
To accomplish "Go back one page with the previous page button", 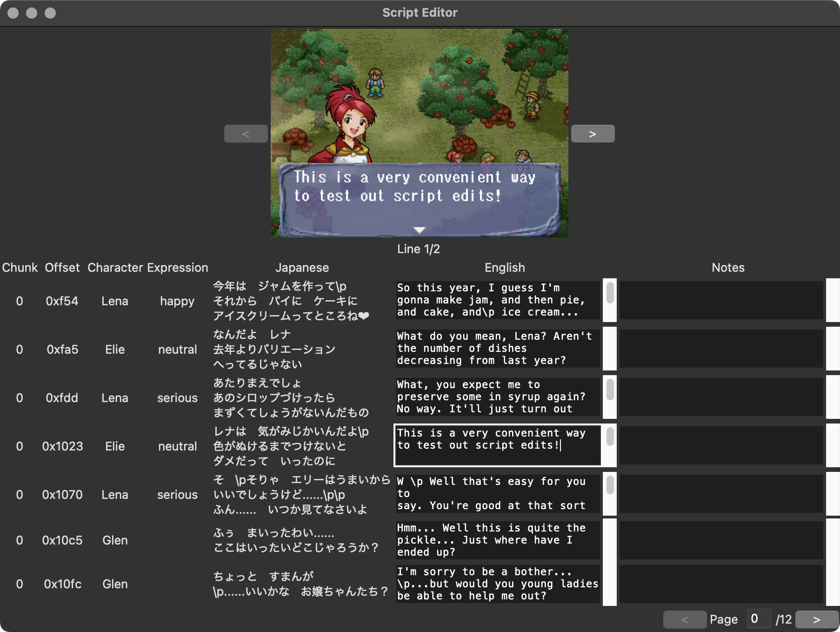I will 685,619.
